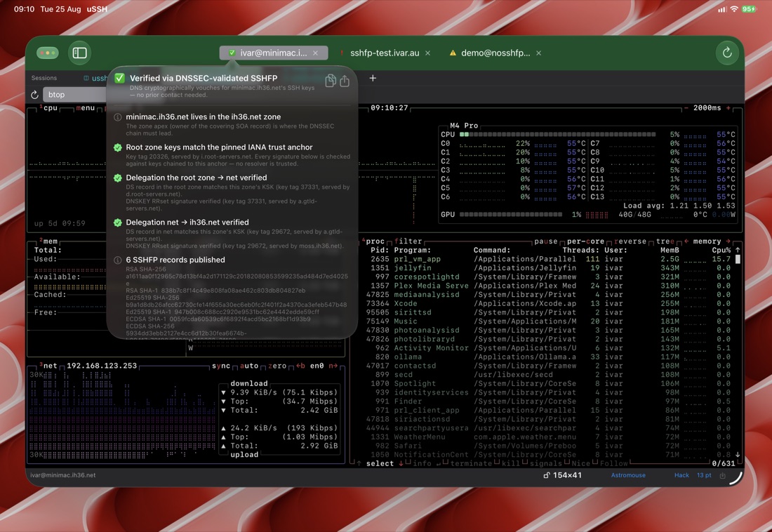This screenshot has height=532, width=772.
Task: Toggle per-core view in btop
Action: (585, 241)
